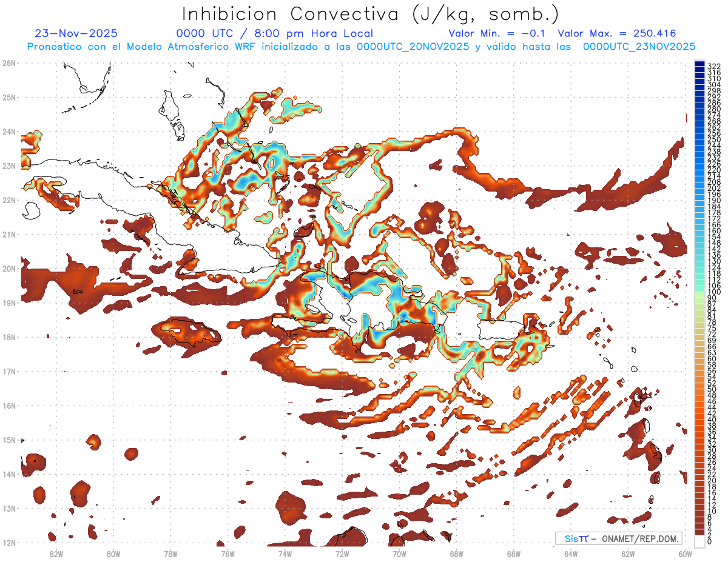The image size is (728, 562).
Task: Click the '0' colorbar value label
Action: coord(710,542)
